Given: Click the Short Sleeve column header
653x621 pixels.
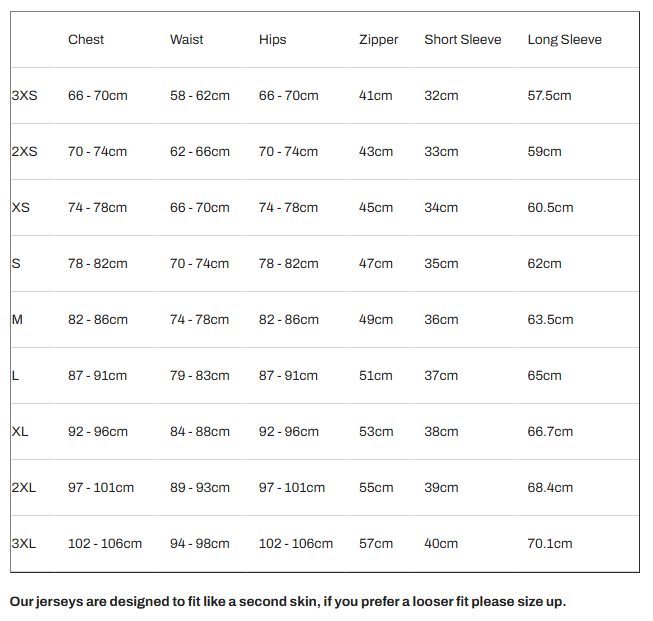Looking at the screenshot, I should tap(462, 40).
